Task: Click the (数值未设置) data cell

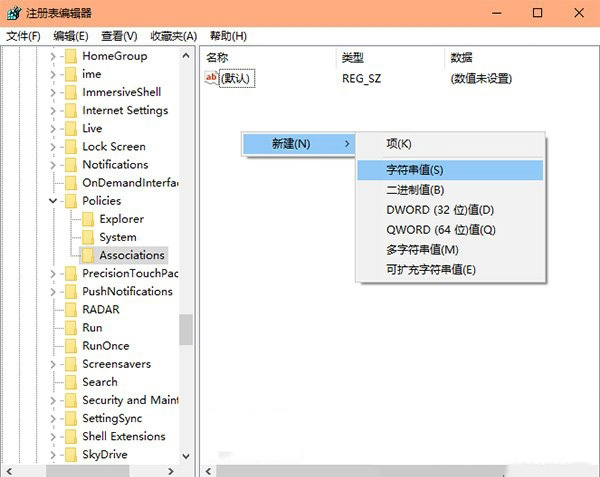Action: [x=481, y=79]
